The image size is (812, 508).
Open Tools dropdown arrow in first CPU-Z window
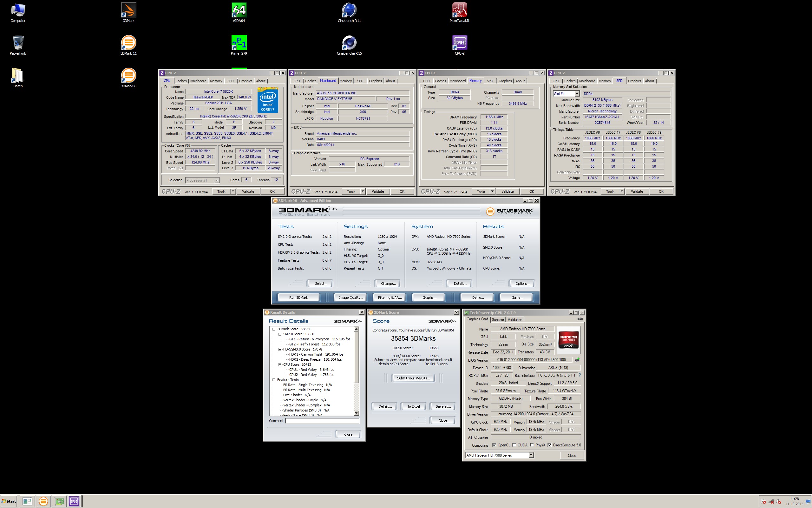coord(233,191)
